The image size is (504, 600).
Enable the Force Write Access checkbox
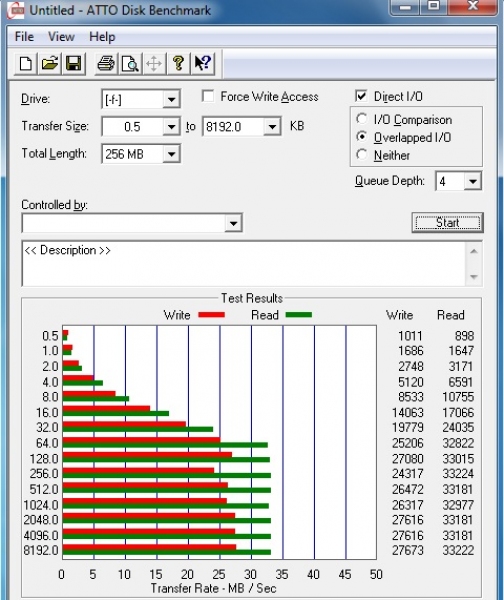(x=208, y=96)
